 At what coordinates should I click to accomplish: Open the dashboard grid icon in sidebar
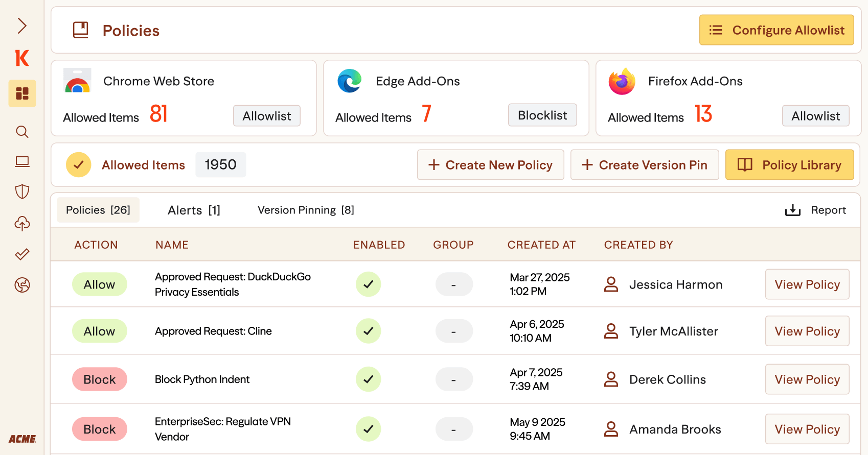22,93
